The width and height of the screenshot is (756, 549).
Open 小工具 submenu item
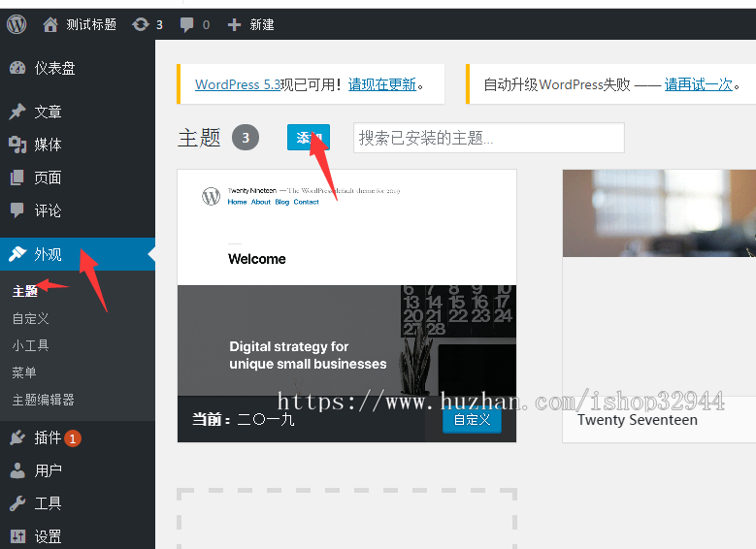pos(31,345)
